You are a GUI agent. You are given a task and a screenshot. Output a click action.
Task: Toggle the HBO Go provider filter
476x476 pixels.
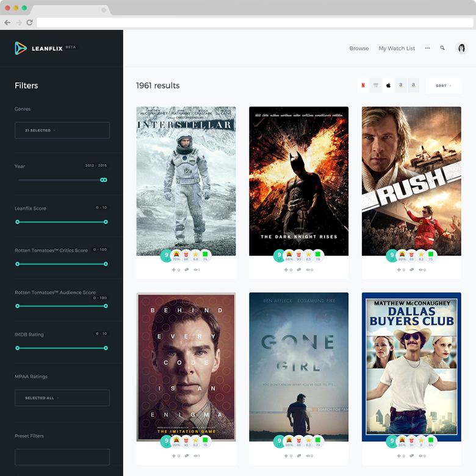point(376,86)
